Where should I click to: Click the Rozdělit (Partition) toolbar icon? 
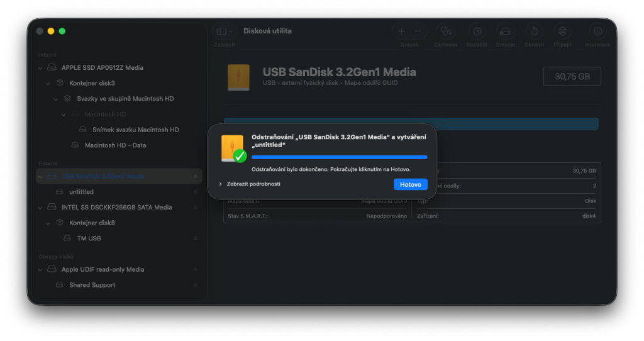click(477, 31)
